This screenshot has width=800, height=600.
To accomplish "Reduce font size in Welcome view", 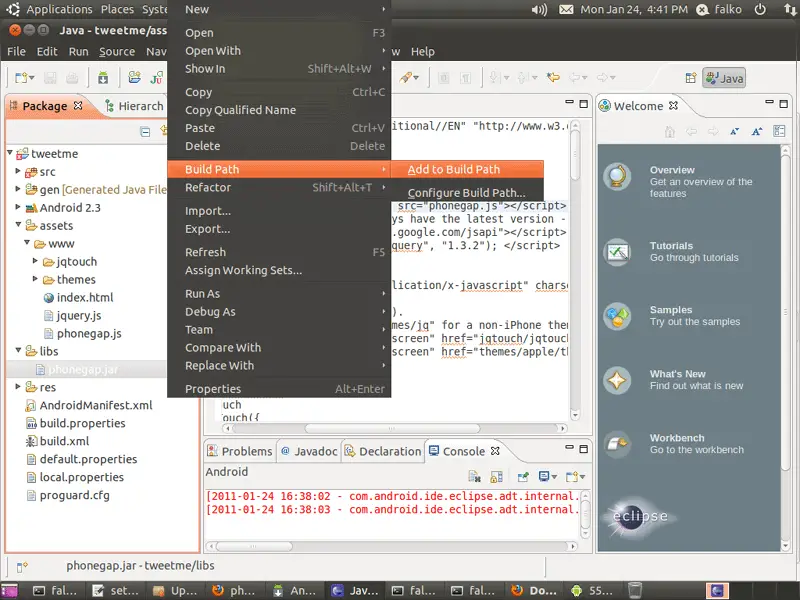I will 734,132.
